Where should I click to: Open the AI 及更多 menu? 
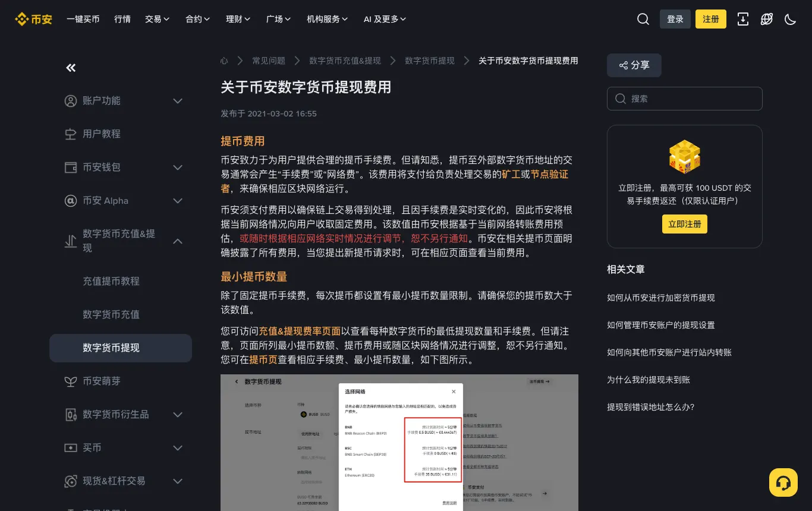[x=385, y=19]
